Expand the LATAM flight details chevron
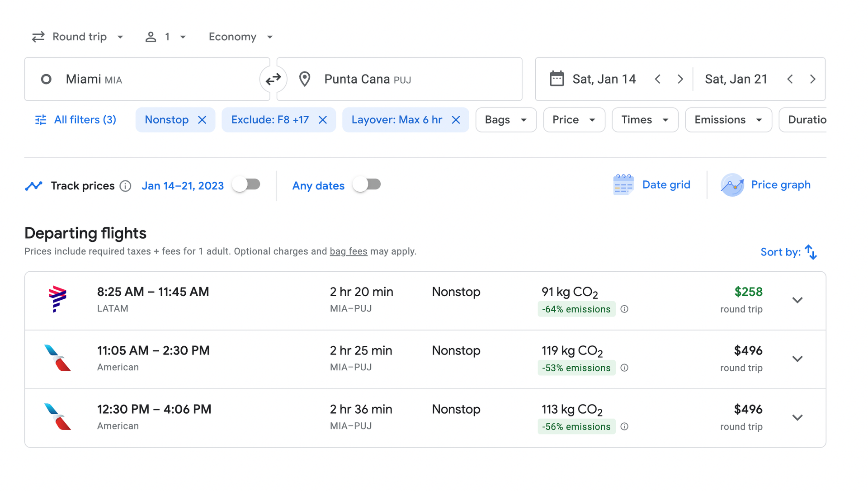 797,300
